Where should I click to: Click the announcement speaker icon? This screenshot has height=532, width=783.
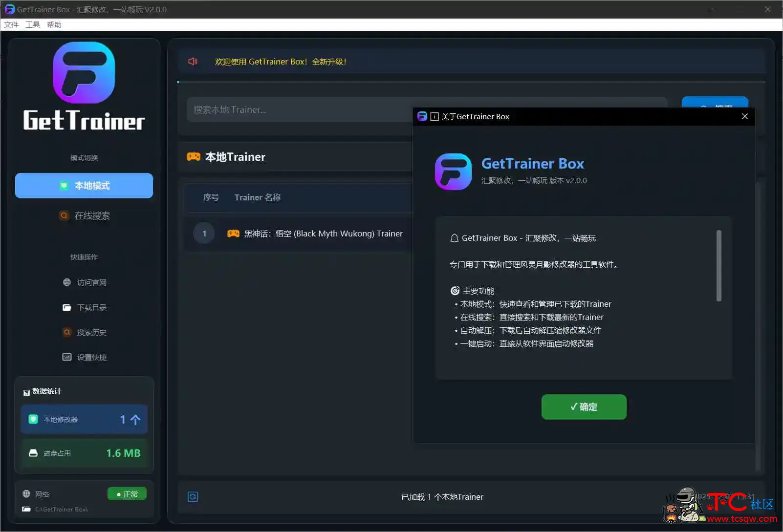click(x=193, y=61)
